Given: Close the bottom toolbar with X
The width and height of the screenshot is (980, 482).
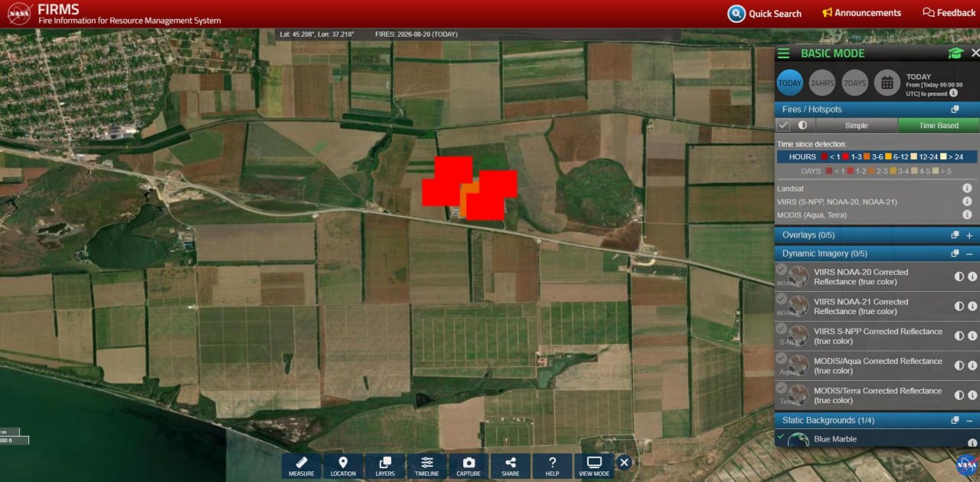Looking at the screenshot, I should (x=624, y=462).
